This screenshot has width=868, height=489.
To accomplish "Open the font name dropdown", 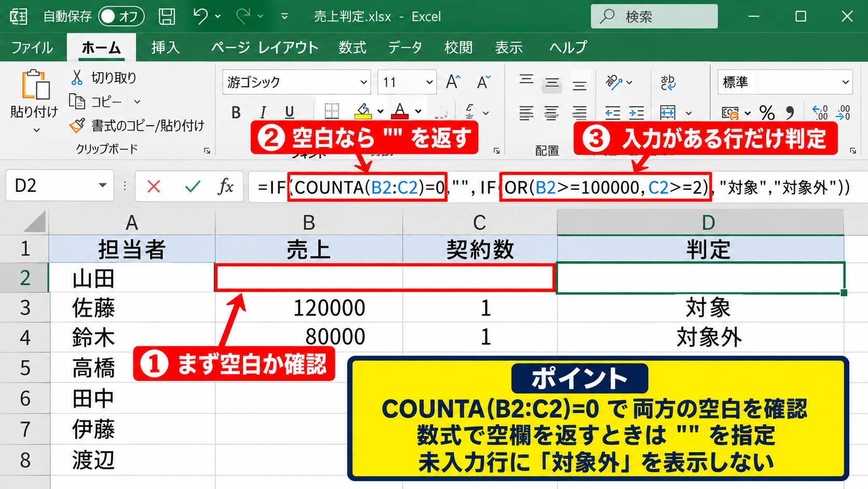I will coord(363,82).
